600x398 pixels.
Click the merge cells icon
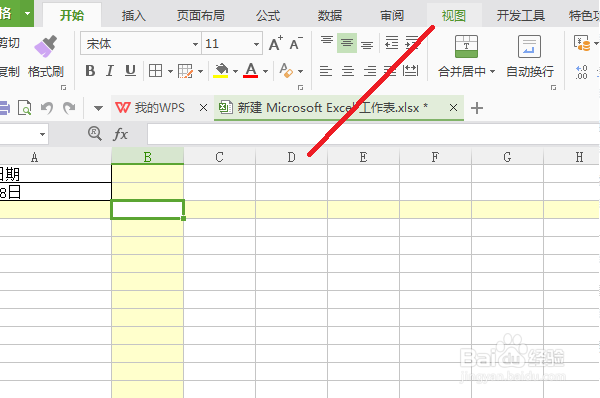click(466, 46)
